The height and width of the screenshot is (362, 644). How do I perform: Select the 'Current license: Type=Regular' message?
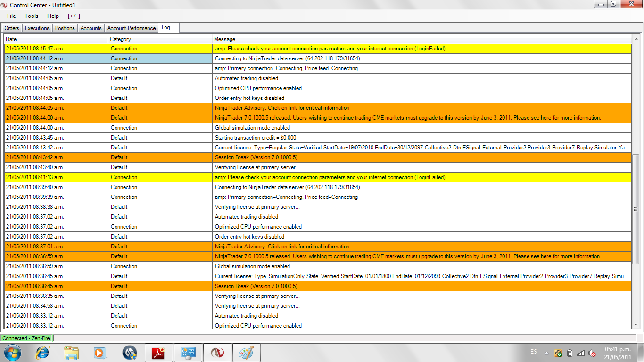pos(422,148)
